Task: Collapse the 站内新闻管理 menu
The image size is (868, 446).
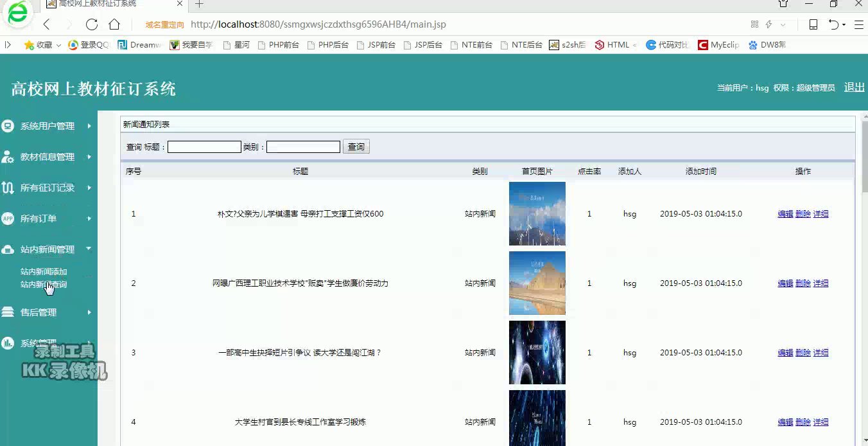Action: (x=49, y=249)
